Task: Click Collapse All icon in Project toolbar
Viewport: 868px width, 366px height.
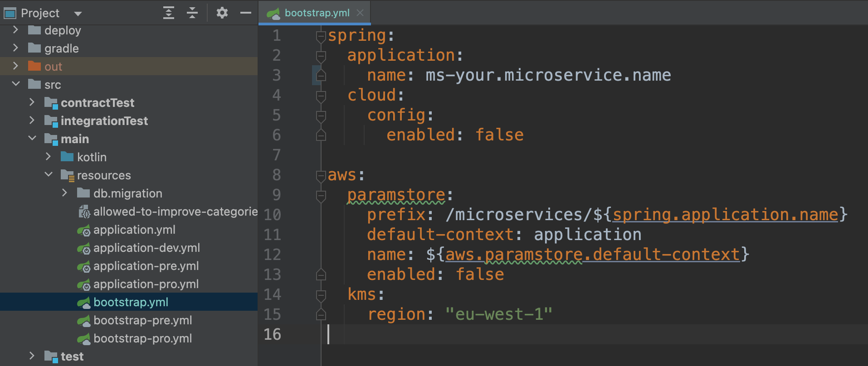Action: [192, 13]
